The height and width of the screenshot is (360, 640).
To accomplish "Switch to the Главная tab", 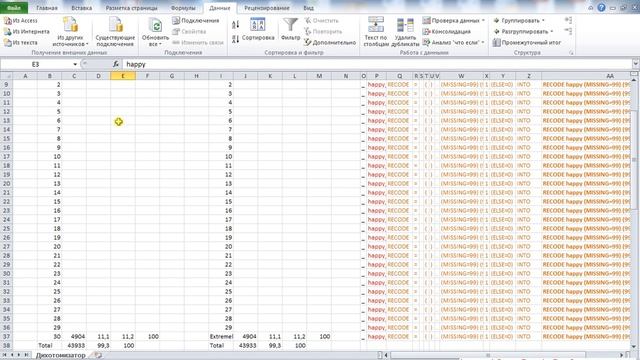I will pos(47,8).
